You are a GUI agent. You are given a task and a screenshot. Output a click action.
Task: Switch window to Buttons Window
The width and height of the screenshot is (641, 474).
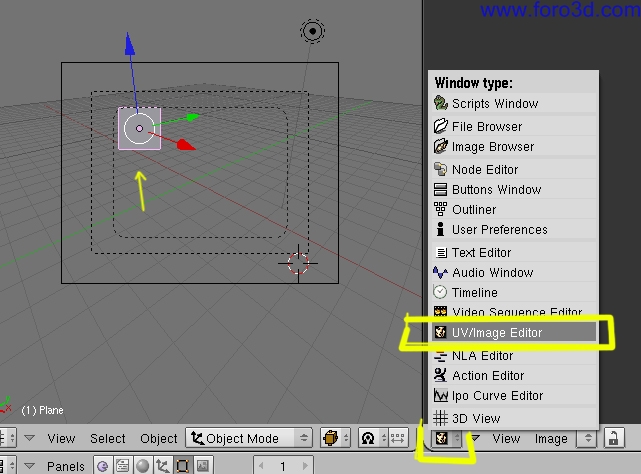pyautogui.click(x=514, y=189)
